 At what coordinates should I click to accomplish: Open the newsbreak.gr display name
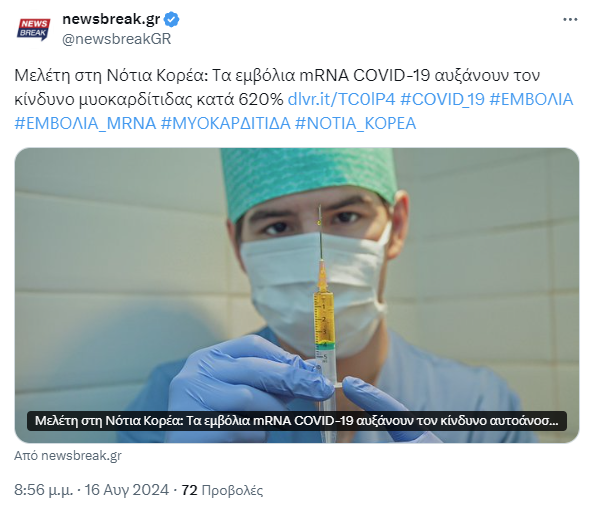coord(111,19)
